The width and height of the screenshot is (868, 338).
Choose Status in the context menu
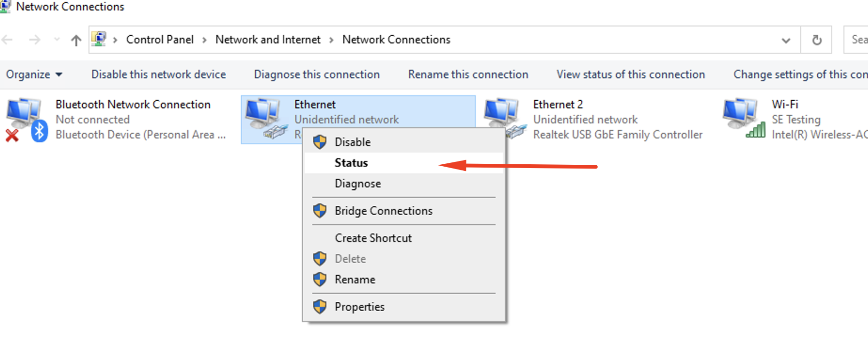click(351, 163)
